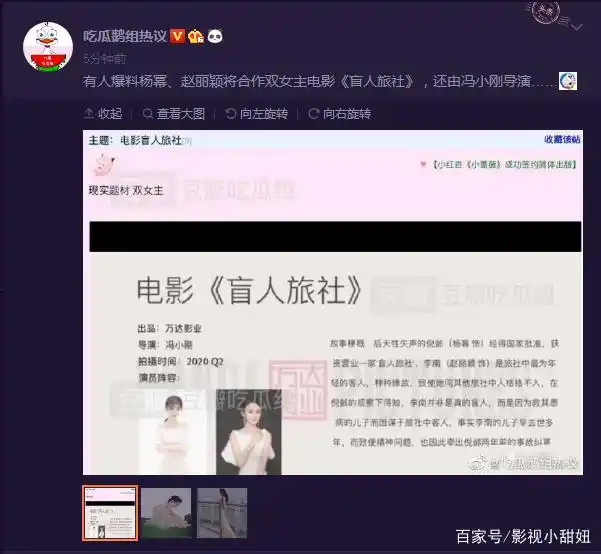The width and height of the screenshot is (601, 554).
Task: Click the 百家号/影视小甜妞 credit text
Action: (523, 536)
